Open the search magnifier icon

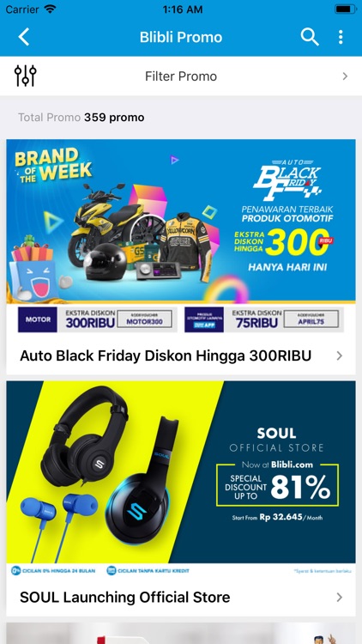pos(310,37)
